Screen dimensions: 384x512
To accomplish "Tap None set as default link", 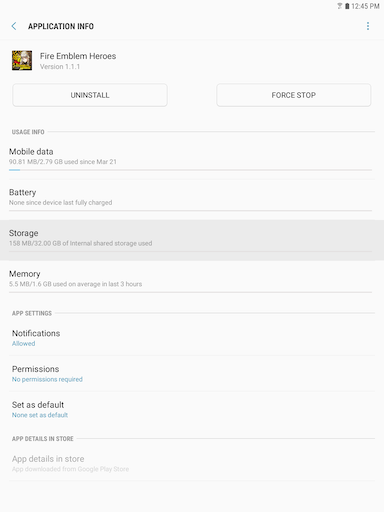I will 40,415.
